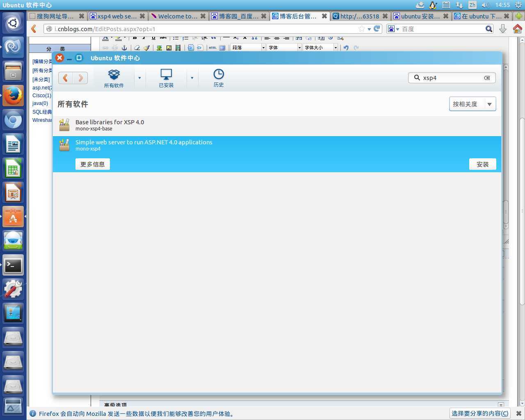
Task: Switch to the 搜狗网址导航 browser tab
Action: click(56, 16)
